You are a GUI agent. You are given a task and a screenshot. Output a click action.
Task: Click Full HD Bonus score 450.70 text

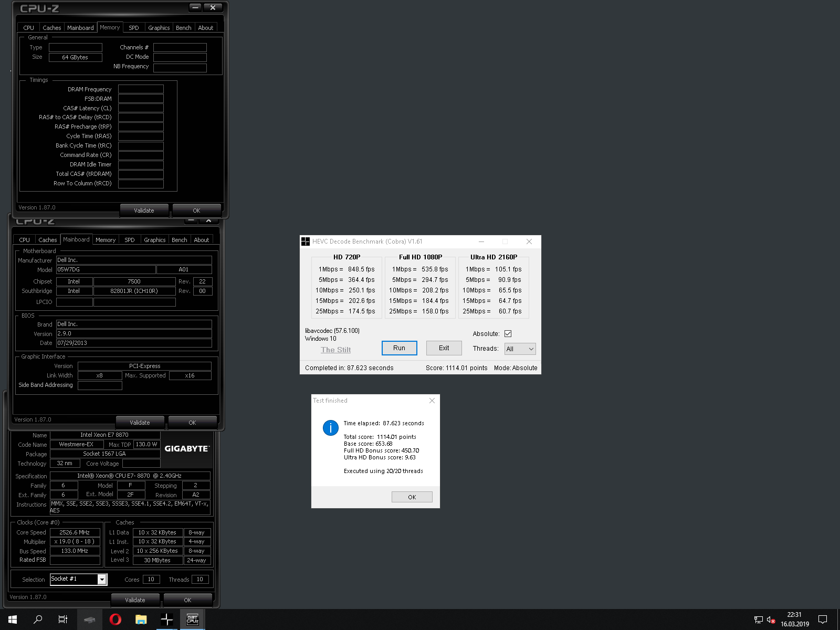coord(382,450)
